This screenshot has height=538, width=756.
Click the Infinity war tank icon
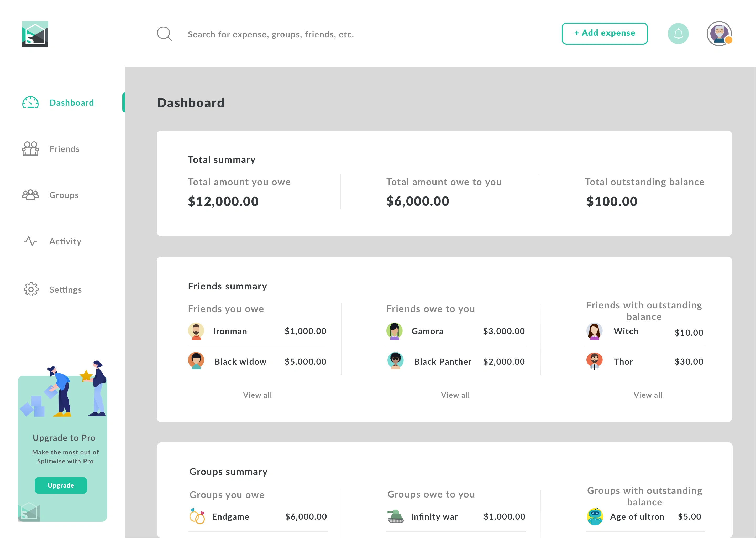coord(395,516)
